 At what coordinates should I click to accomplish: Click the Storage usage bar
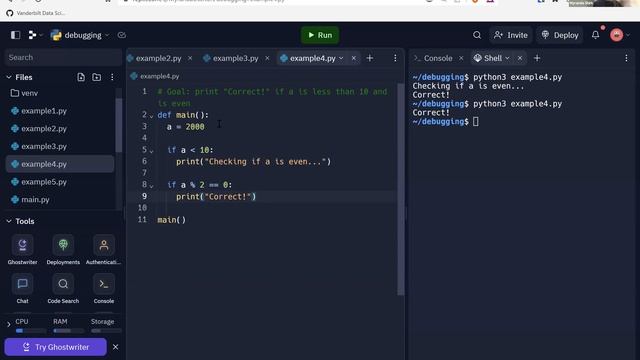(106, 331)
